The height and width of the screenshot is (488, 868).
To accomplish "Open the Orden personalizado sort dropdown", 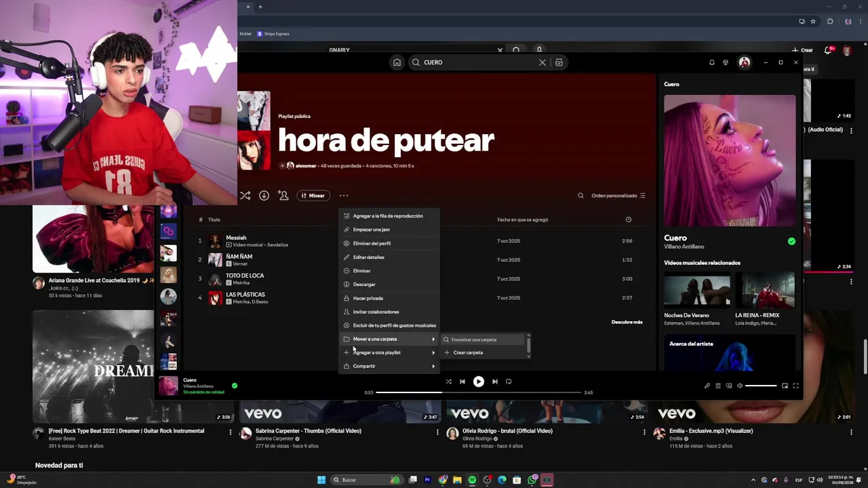I will tap(618, 195).
